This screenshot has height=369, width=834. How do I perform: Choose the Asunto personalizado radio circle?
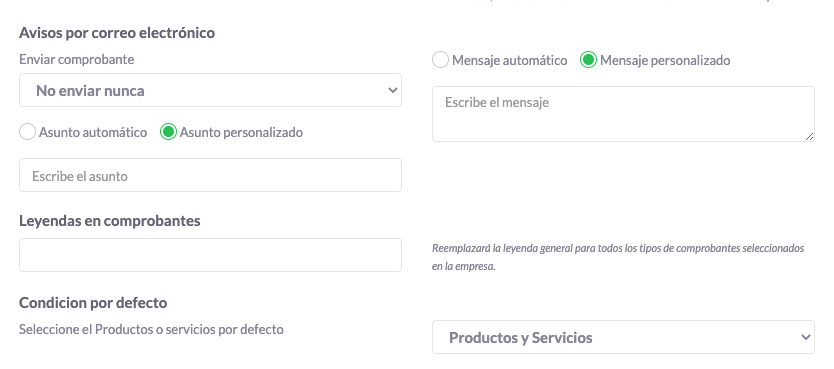point(168,132)
